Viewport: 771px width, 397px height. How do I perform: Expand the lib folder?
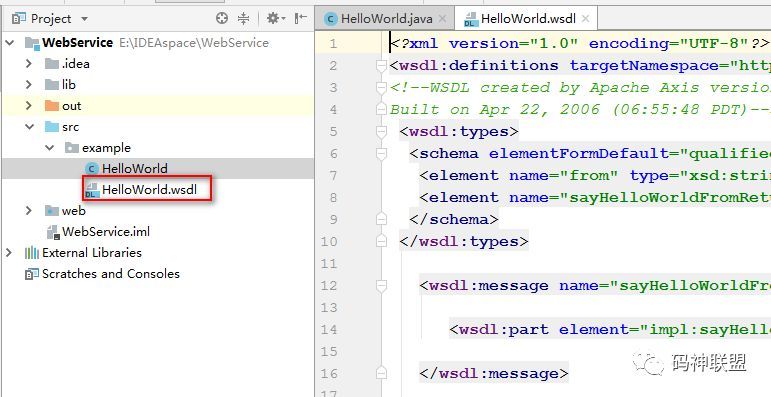[x=29, y=85]
